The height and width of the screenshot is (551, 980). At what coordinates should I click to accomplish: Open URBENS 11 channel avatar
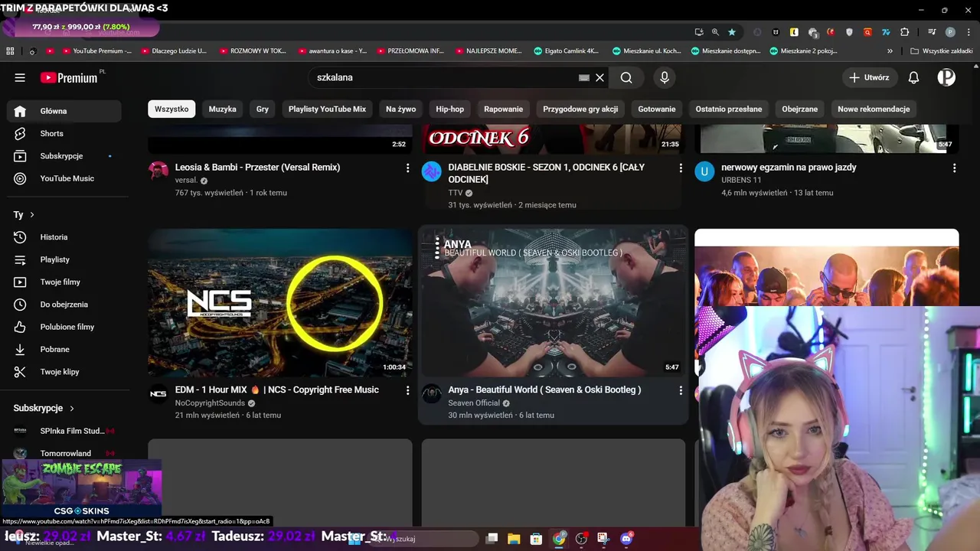tap(704, 171)
